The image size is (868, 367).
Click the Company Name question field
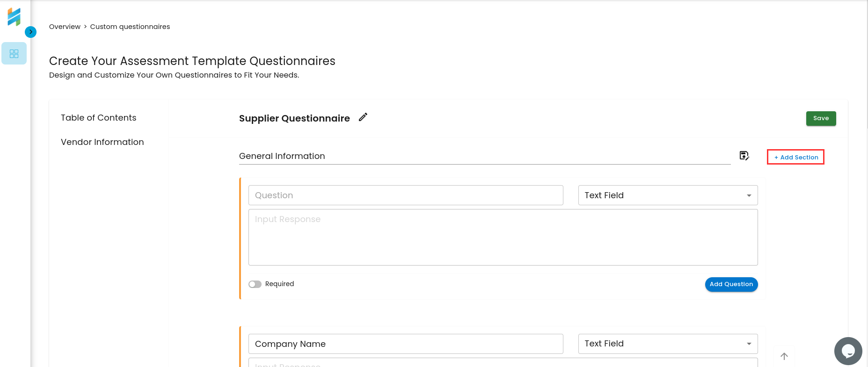point(406,344)
